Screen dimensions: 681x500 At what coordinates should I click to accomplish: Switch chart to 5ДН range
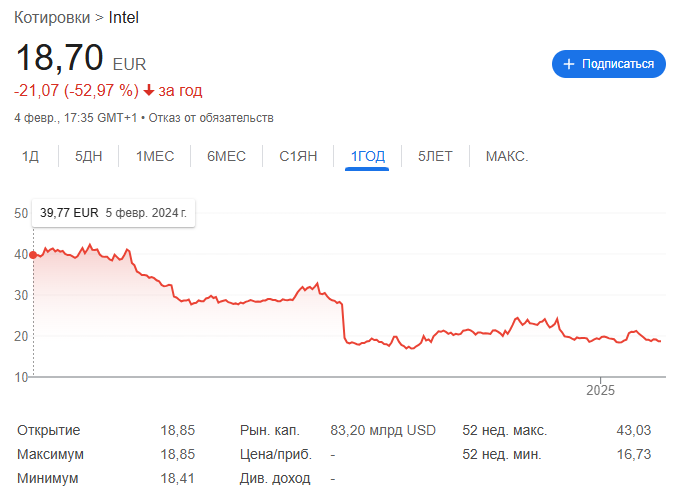89,156
